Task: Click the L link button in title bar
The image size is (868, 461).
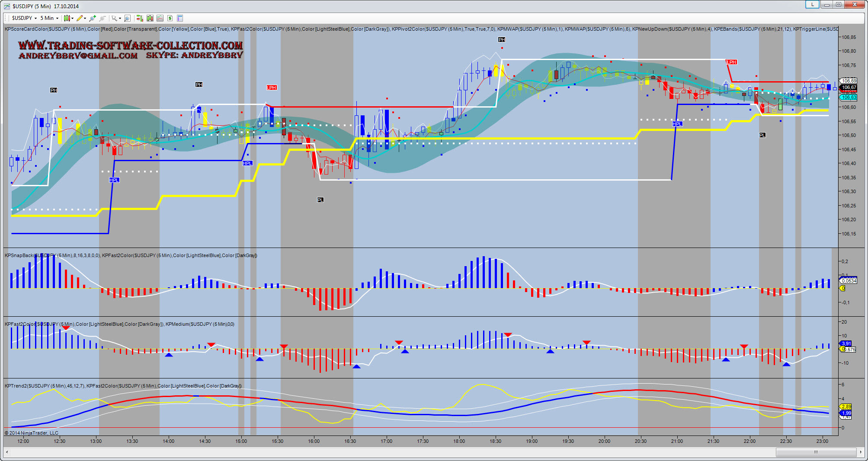Action: (812, 5)
